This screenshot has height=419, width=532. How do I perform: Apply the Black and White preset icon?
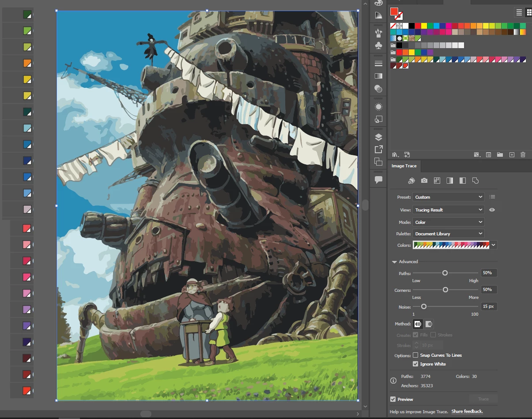pyautogui.click(x=463, y=181)
